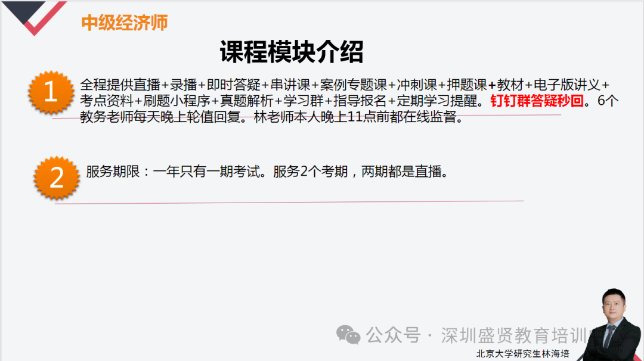Click the 全程提供直播 first line text
The height and width of the screenshot is (361, 644).
click(345, 85)
